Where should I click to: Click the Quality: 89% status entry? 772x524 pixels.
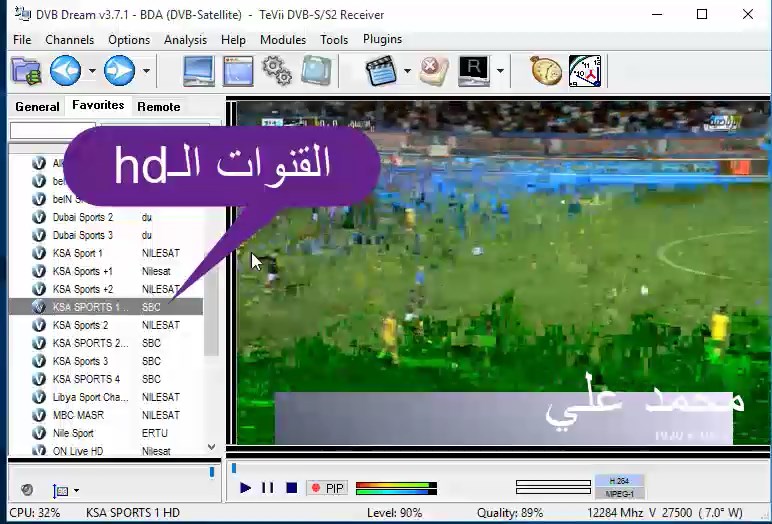(x=510, y=513)
